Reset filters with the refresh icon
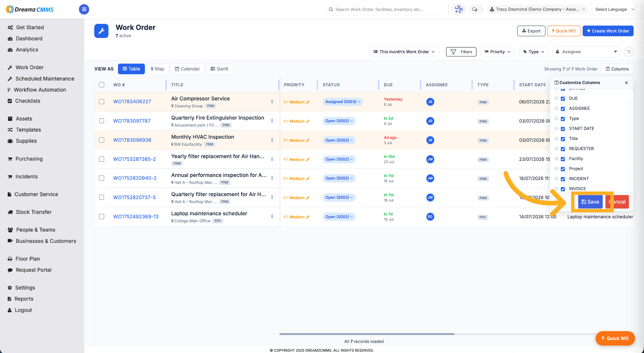The width and height of the screenshot is (644, 353). click(629, 52)
